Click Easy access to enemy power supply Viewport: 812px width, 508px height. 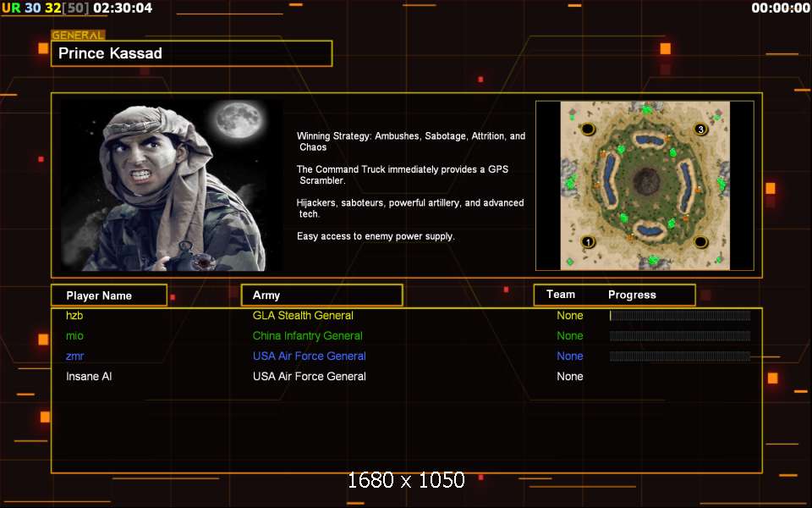point(376,236)
